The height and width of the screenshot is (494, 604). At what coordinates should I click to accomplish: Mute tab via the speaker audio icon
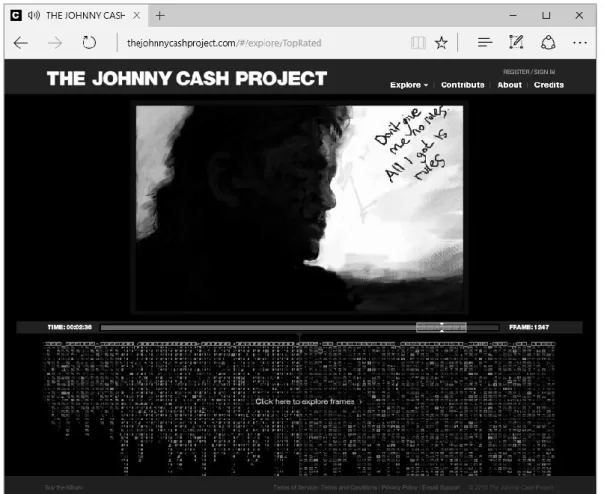tap(34, 15)
